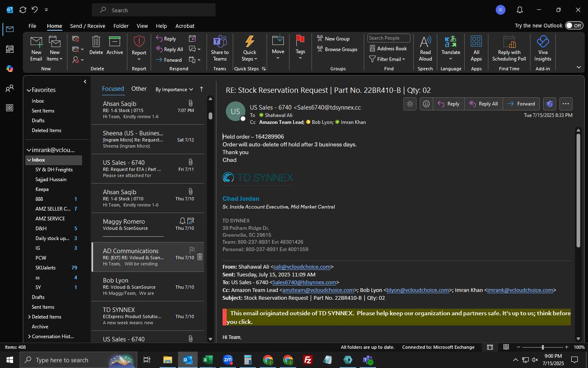Open the New Items dropdown
588x368 pixels.
(x=55, y=49)
